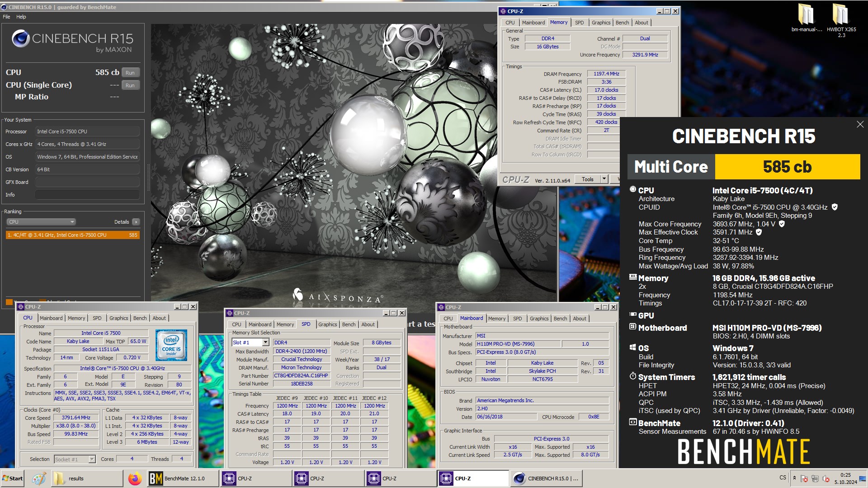Show hidden system tray icons
Viewport: 868px width, 488px height.
(794, 478)
